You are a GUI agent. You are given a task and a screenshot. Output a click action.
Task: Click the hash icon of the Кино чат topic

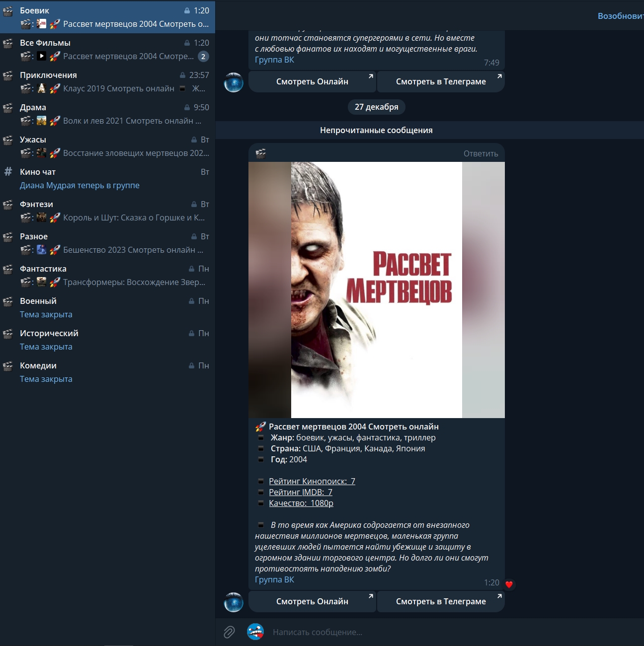coord(8,171)
